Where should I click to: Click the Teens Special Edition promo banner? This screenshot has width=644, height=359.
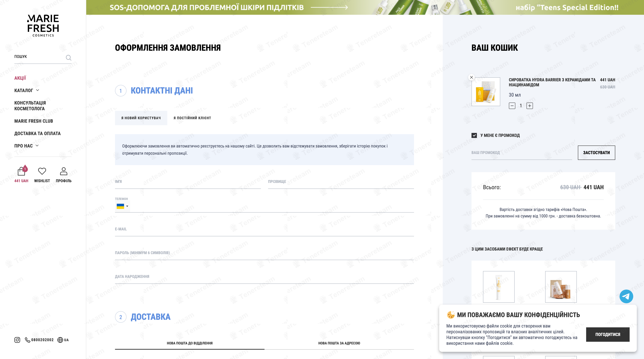pyautogui.click(x=365, y=7)
